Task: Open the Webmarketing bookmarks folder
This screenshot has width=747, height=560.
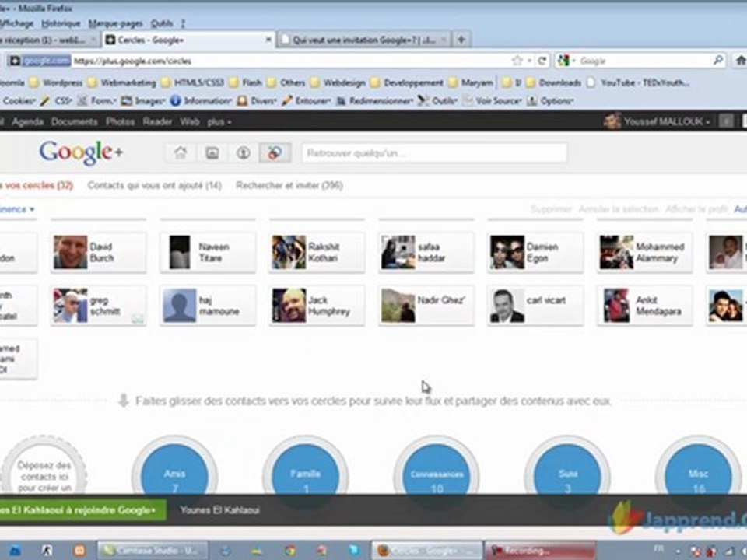Action: (122, 83)
